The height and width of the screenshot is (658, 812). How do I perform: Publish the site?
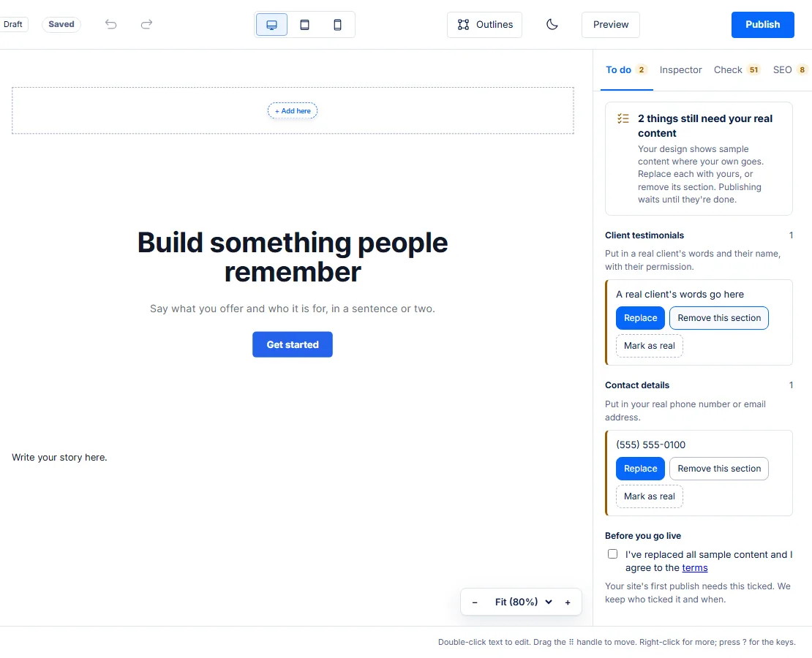(762, 25)
